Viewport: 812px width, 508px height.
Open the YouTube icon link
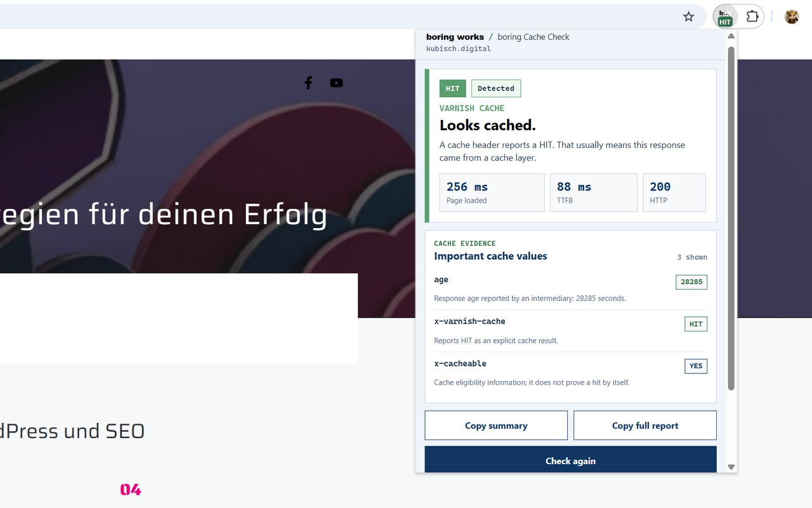point(336,83)
